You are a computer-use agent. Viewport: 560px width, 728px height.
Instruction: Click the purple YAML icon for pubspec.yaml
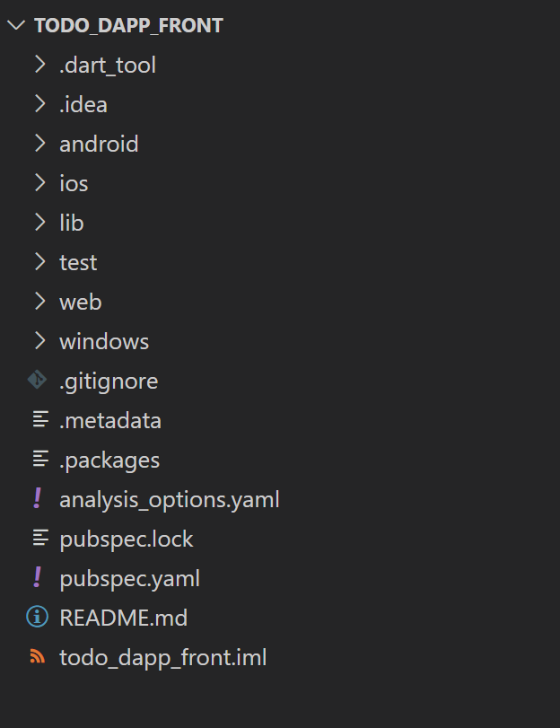(x=38, y=577)
